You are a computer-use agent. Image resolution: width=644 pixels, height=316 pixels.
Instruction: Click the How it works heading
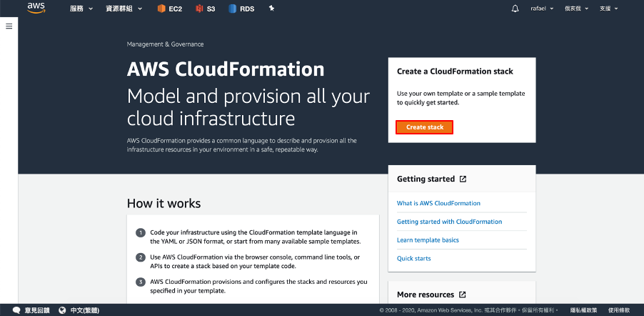coord(164,203)
